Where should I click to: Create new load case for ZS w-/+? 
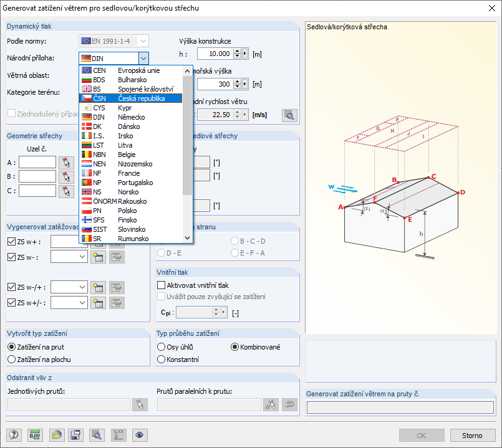click(99, 287)
